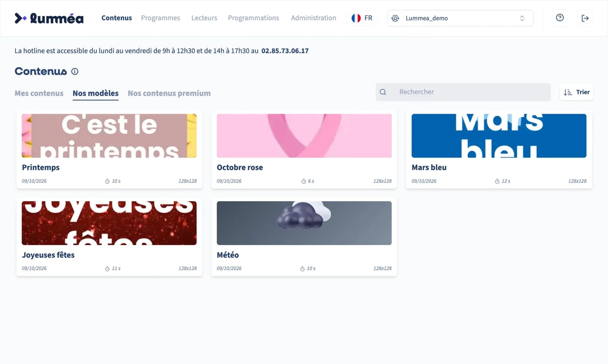
Task: Click hotline number 02.85.73.06.17
Action: click(x=285, y=51)
